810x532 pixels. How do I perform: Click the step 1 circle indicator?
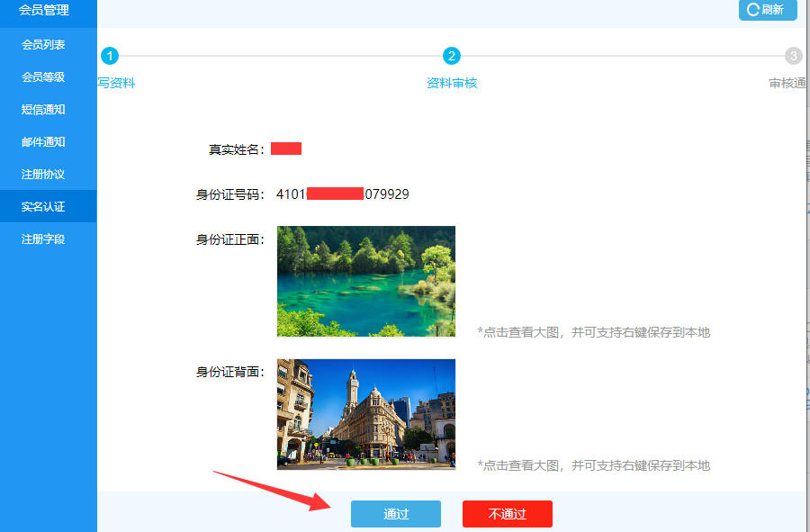110,57
